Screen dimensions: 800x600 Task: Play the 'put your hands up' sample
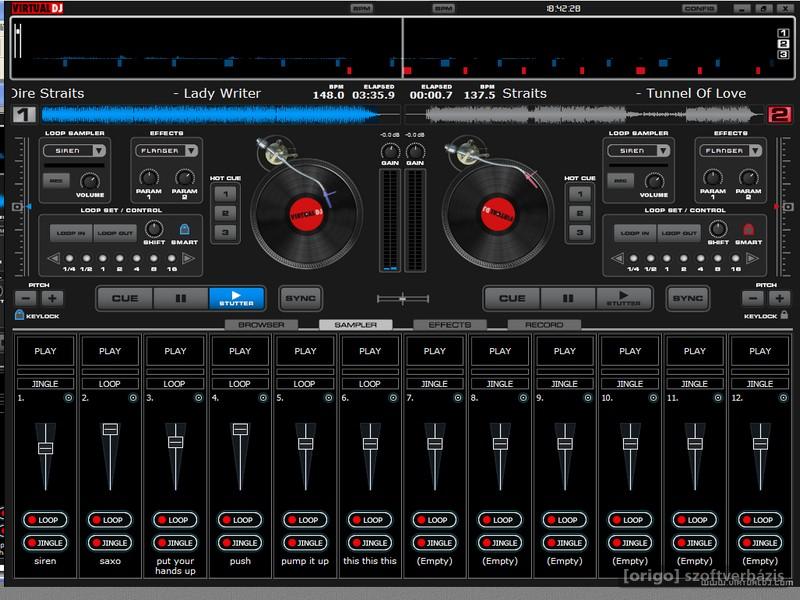(x=175, y=351)
